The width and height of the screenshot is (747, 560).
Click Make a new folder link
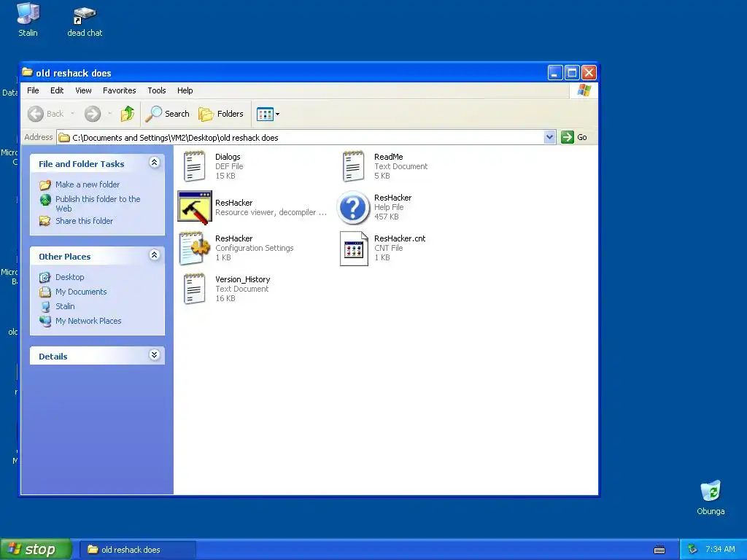point(88,184)
